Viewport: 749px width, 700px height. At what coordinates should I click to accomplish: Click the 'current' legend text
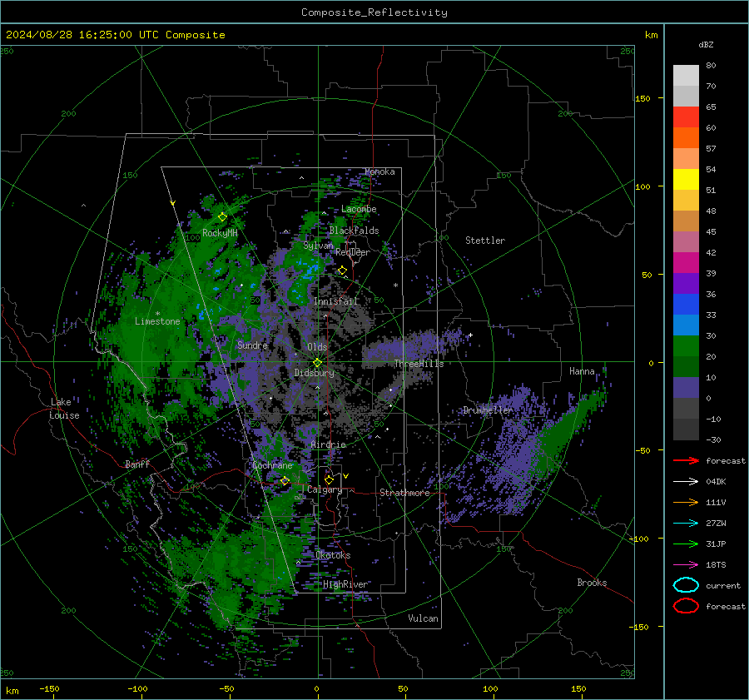click(722, 586)
